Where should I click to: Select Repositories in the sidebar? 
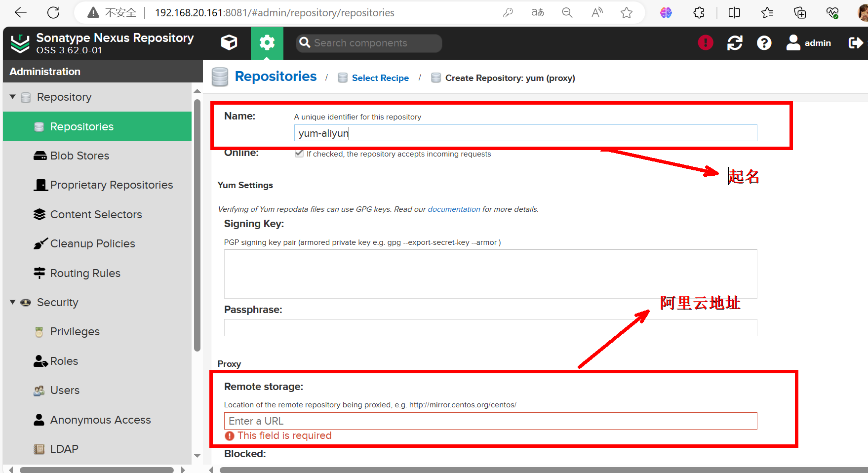(97, 126)
